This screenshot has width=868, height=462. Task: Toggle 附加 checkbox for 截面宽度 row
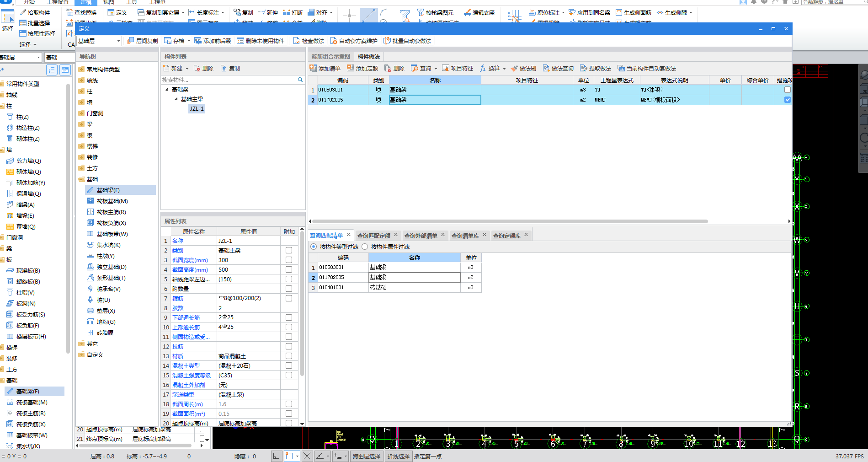(x=289, y=260)
